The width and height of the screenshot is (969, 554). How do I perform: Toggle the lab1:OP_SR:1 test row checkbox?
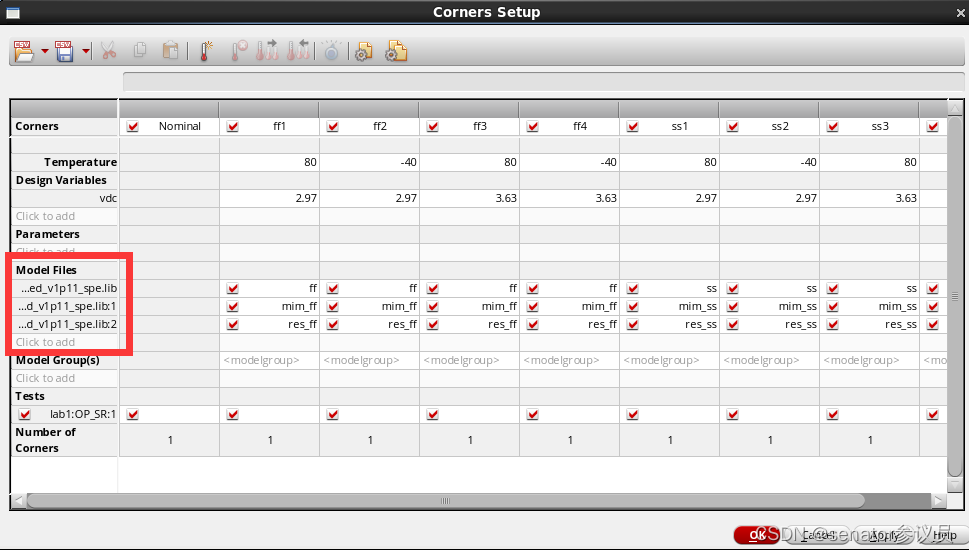coord(25,414)
